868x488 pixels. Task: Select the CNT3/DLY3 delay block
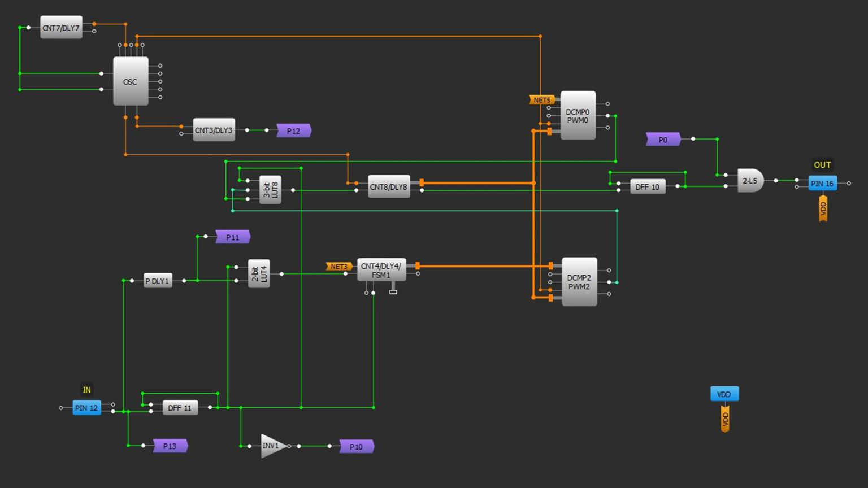coord(214,130)
